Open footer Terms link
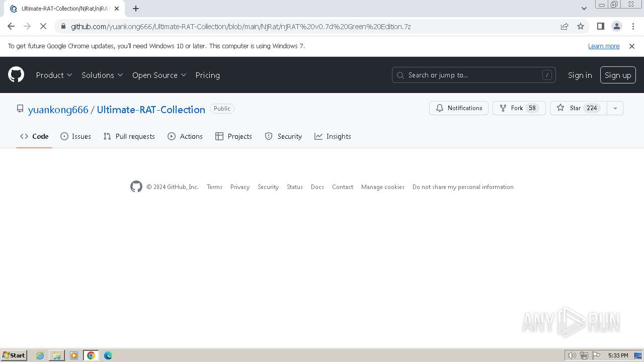 (x=214, y=187)
